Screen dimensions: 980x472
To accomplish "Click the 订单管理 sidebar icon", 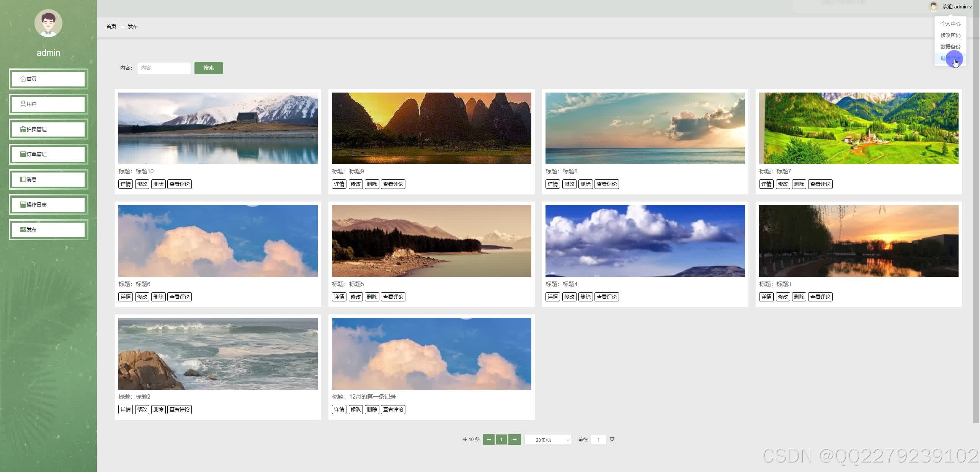I will [23, 154].
